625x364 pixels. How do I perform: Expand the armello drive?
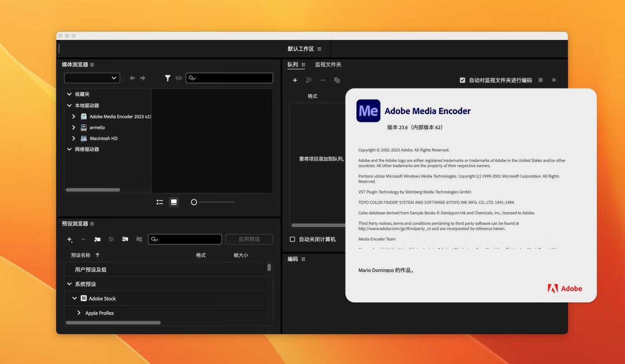click(74, 128)
